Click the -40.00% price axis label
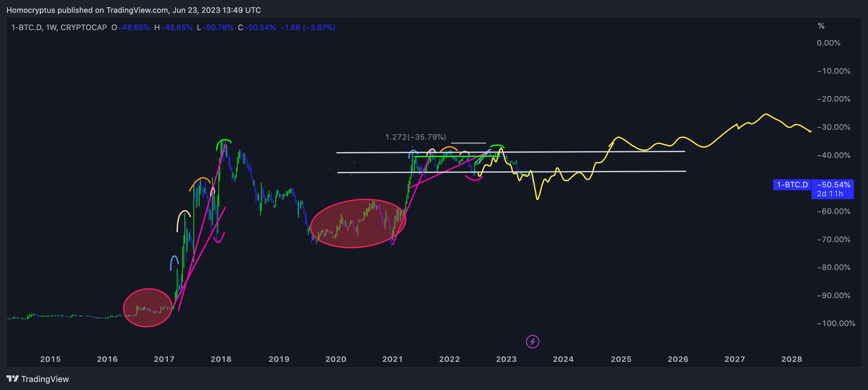The height and width of the screenshot is (390, 868). coord(834,155)
